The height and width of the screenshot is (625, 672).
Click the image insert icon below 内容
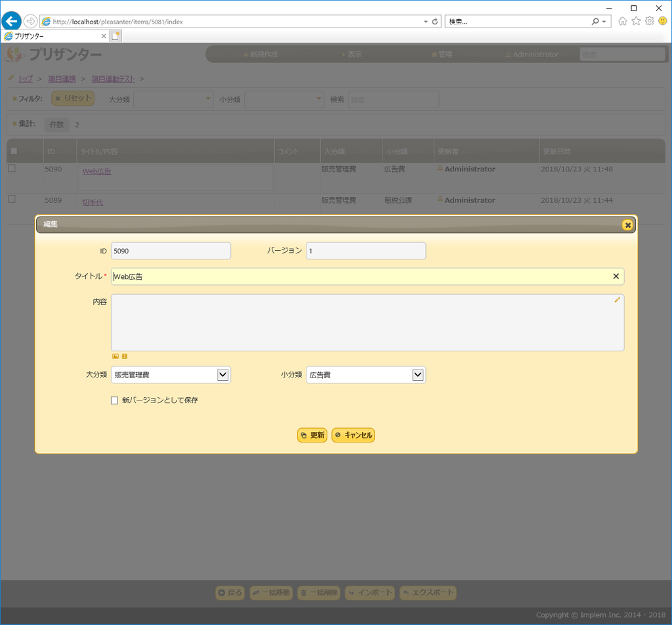click(115, 356)
